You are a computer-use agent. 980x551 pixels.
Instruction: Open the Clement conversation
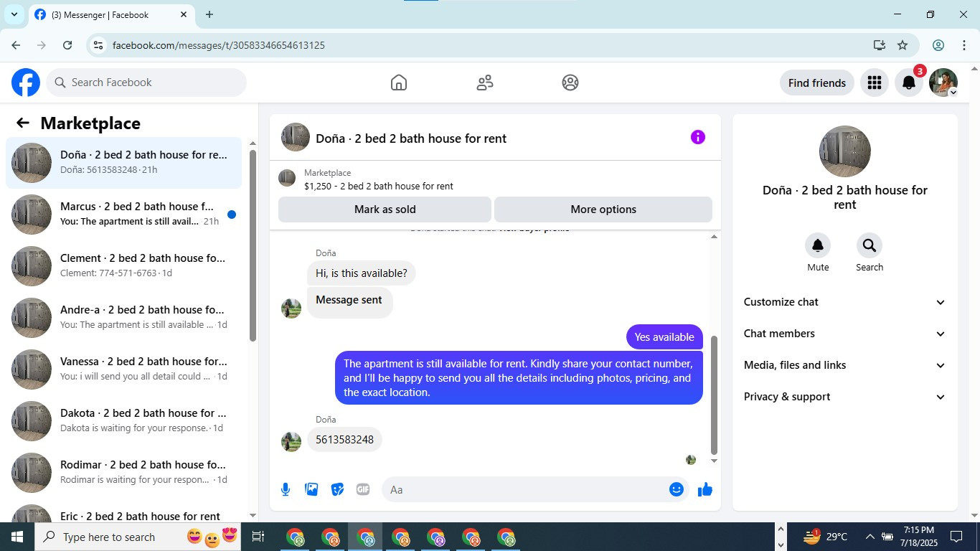[x=124, y=265]
